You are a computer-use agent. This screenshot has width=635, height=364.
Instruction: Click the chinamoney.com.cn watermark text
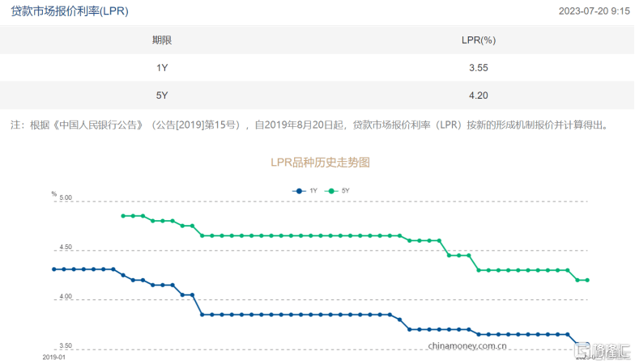[468, 345]
